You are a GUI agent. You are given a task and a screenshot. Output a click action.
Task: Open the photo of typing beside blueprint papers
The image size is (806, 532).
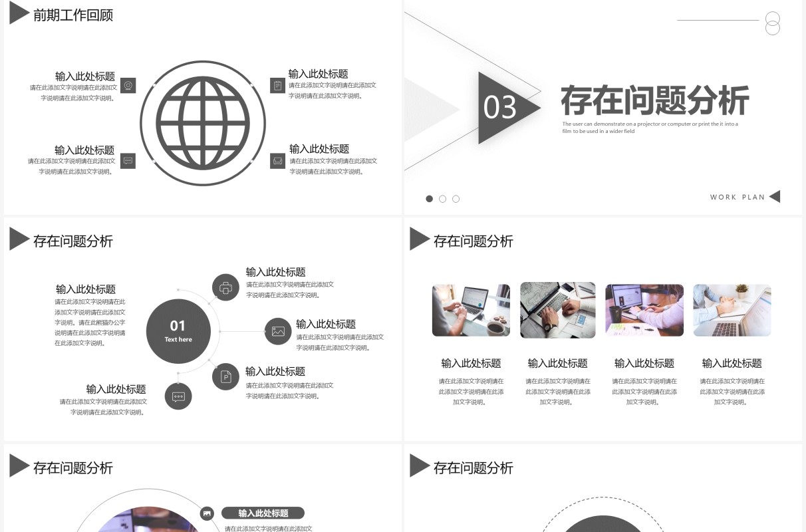(557, 310)
